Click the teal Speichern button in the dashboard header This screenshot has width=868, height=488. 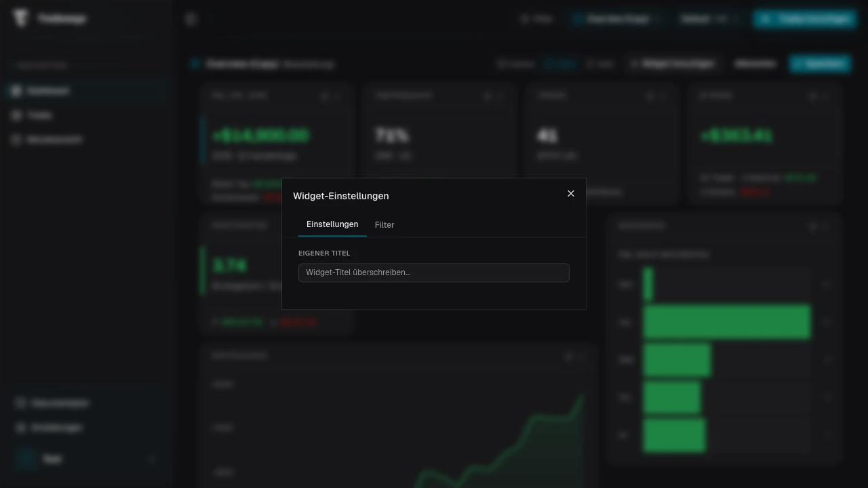[820, 64]
